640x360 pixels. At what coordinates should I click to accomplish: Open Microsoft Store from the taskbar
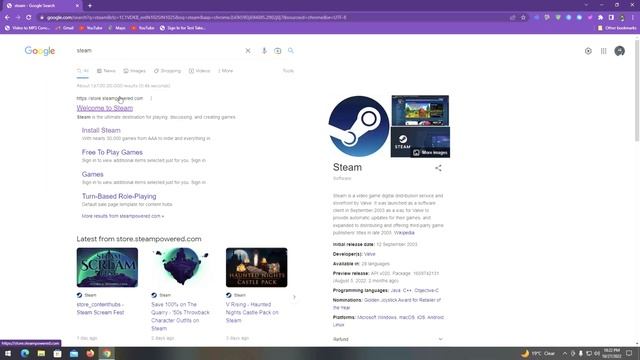(x=58, y=353)
